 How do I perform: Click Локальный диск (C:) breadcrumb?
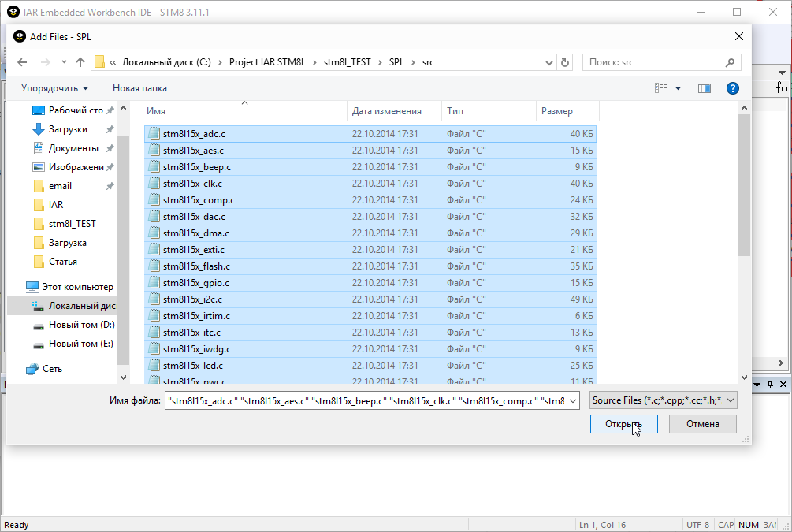(x=166, y=62)
